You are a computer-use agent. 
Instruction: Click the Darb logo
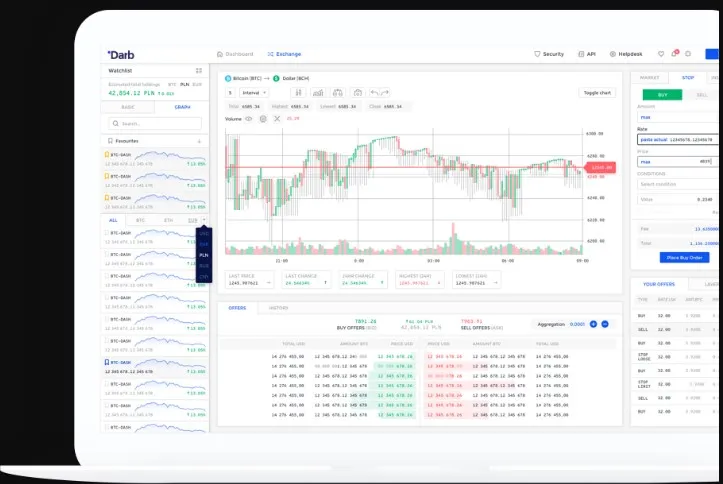(x=121, y=55)
